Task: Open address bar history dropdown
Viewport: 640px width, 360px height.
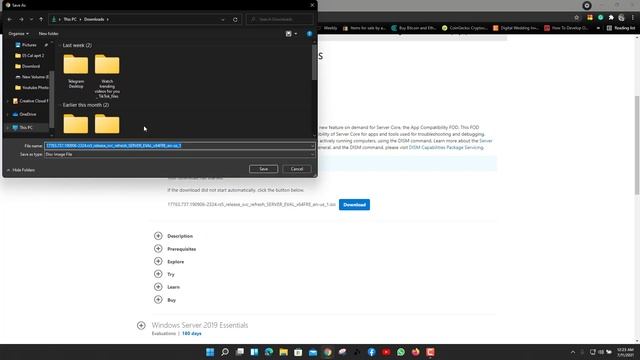Action: coord(223,20)
